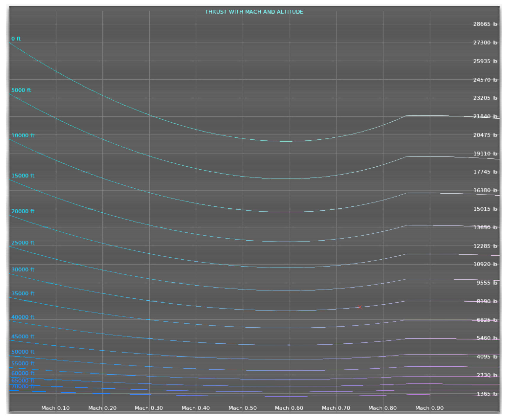Select the 55000 ft curve label
This screenshot has height=420, width=507.
(23, 364)
